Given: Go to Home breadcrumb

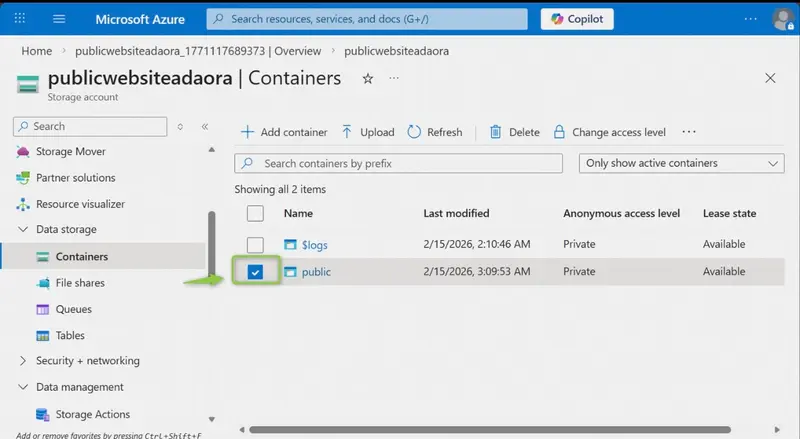Looking at the screenshot, I should click(x=37, y=51).
